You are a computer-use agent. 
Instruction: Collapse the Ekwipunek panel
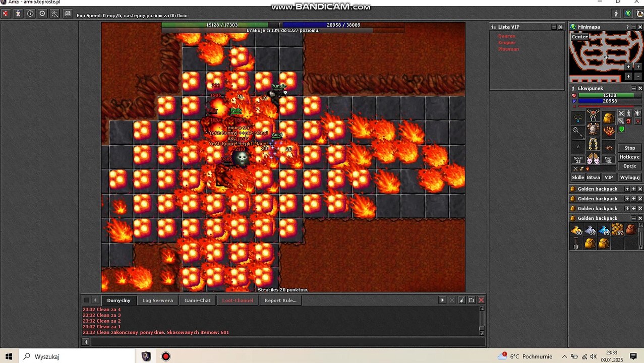(634, 88)
